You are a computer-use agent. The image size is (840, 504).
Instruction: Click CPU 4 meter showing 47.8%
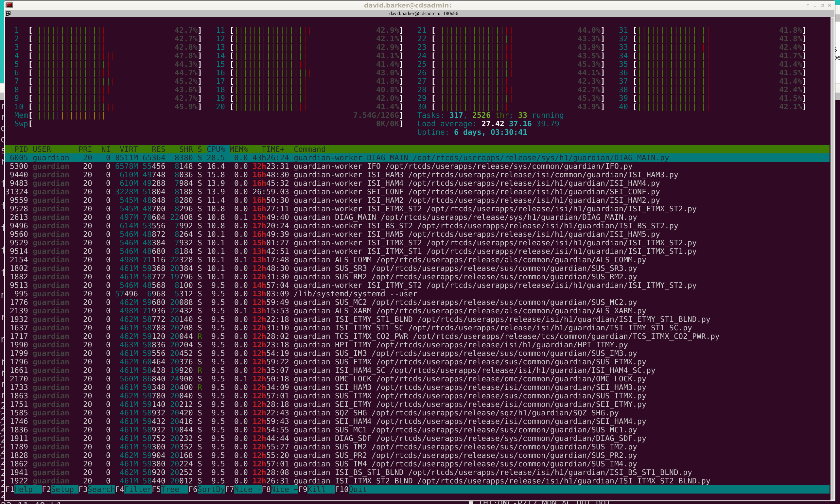(x=108, y=56)
